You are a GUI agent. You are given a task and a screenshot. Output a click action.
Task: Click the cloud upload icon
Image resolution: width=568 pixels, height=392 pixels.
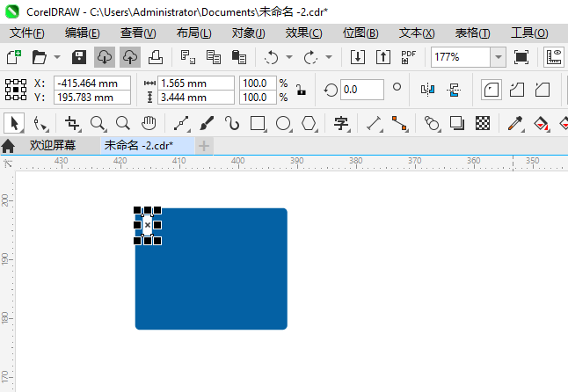(130, 57)
